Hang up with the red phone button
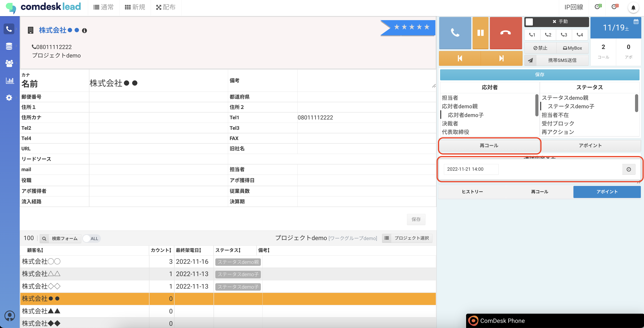Viewport: 644px width, 328px height. point(506,33)
